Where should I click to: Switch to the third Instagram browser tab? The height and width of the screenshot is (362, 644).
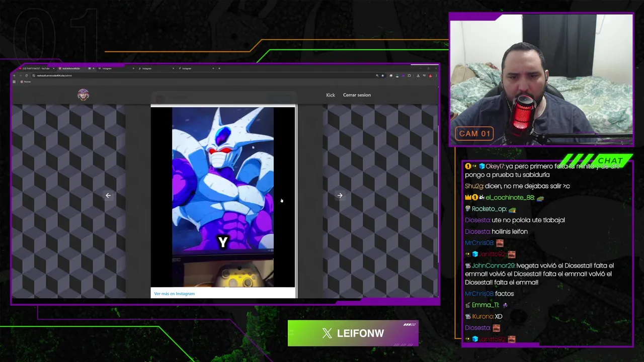tap(196, 68)
